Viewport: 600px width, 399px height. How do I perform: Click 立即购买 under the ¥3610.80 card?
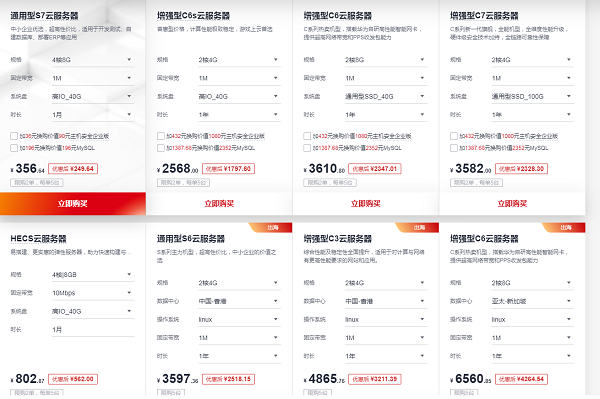click(366, 204)
